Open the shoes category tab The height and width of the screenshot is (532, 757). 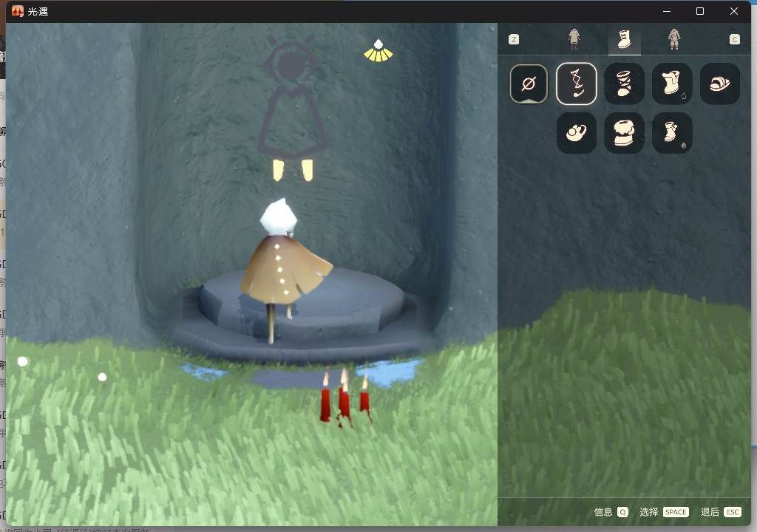point(624,39)
